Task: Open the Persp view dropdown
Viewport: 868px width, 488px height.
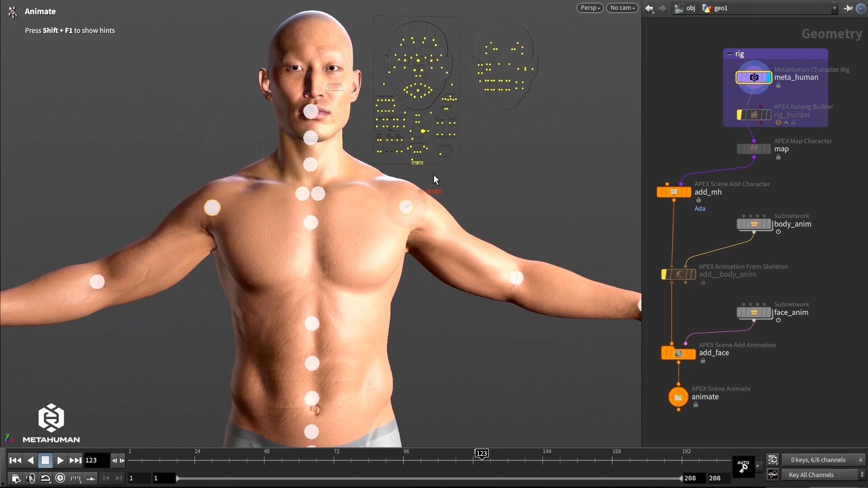Action: (x=590, y=8)
